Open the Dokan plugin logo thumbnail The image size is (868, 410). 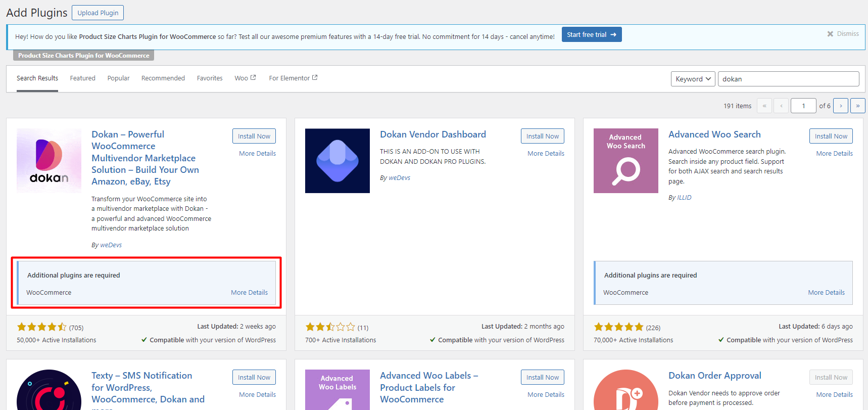49,161
